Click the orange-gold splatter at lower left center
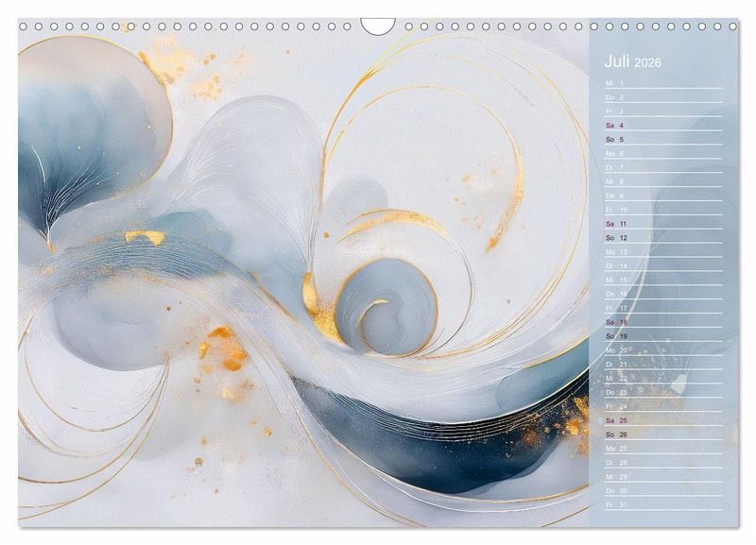The image size is (756, 545). pyautogui.click(x=227, y=349)
